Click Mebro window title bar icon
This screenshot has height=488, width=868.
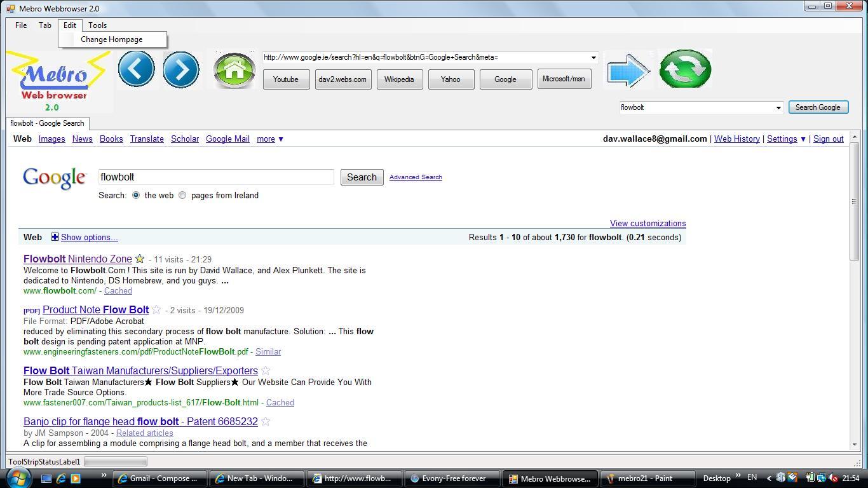[10, 8]
